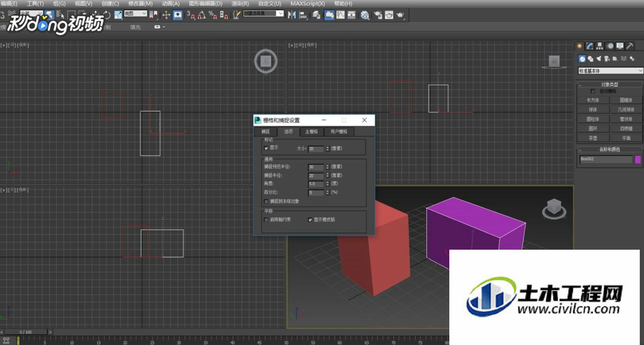Click the 茶壶 button
Screen dimensions: 644x345
pyautogui.click(x=593, y=138)
